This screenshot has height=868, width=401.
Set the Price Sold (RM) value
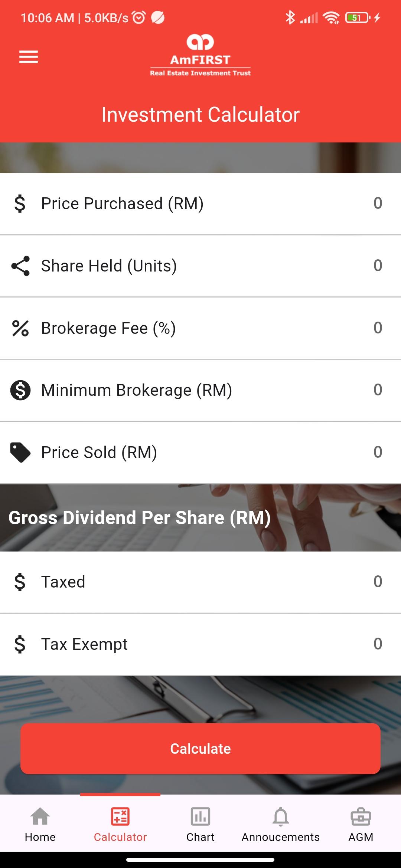pos(377,452)
